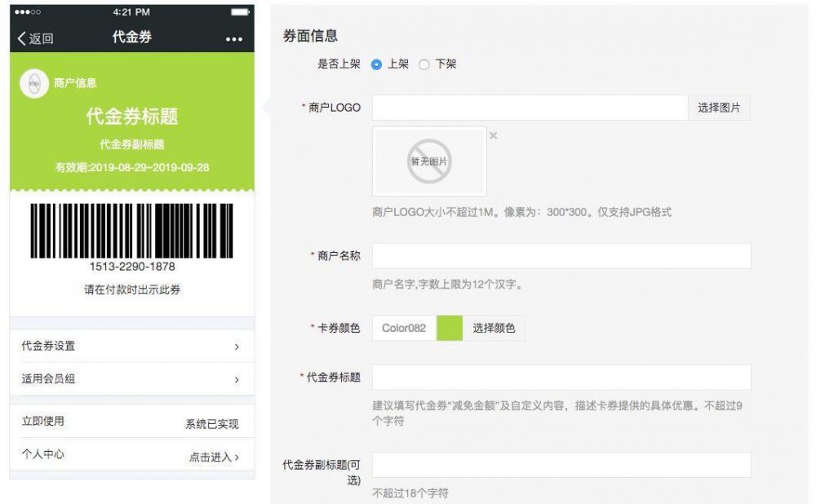Select the 上架 radio button
This screenshot has height=504, width=816.
[377, 64]
